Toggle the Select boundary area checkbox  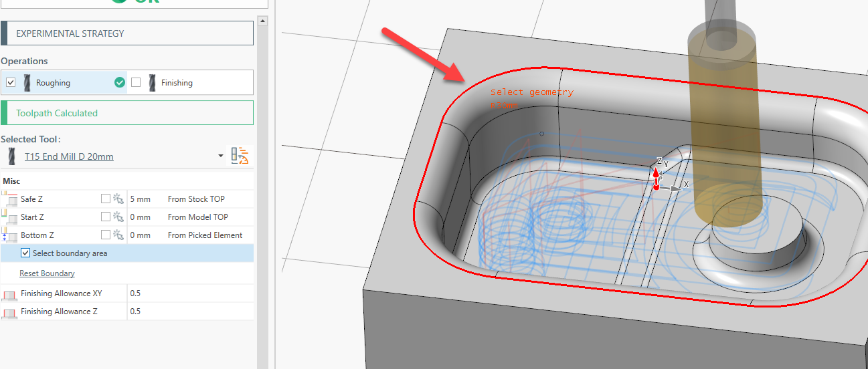25,253
